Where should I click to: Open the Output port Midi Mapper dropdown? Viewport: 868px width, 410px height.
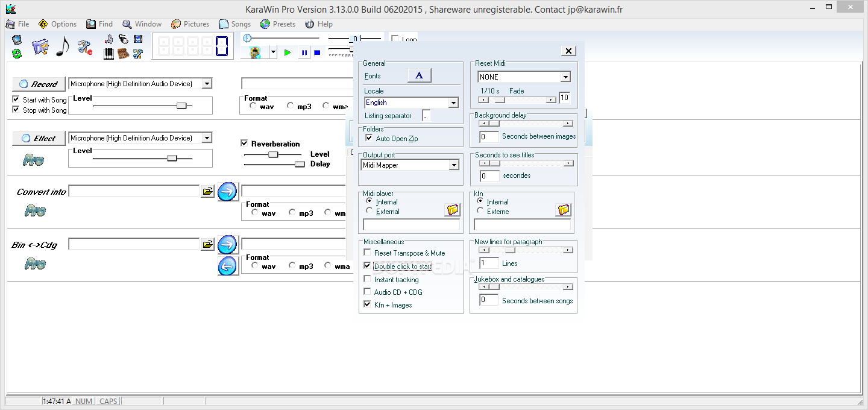coord(454,165)
